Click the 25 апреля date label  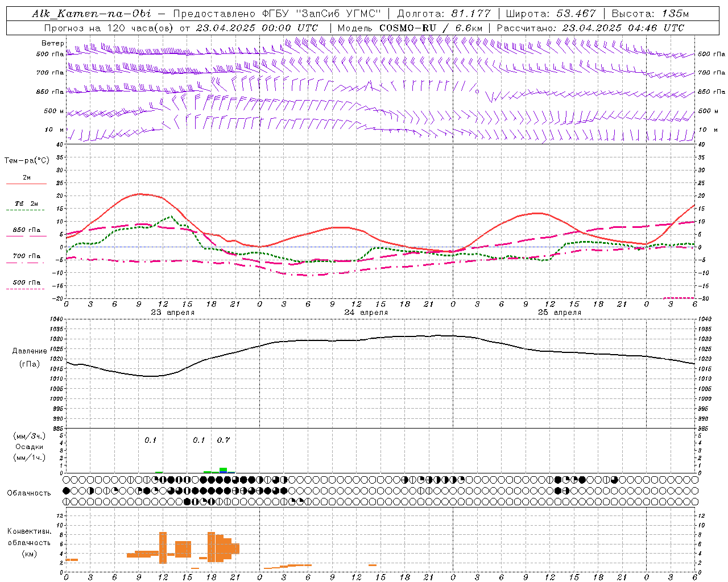[559, 313]
